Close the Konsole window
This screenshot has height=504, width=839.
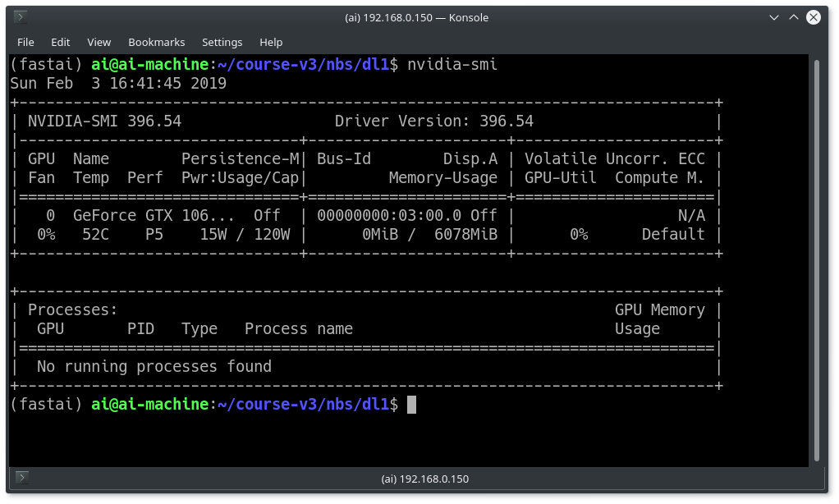tap(814, 18)
